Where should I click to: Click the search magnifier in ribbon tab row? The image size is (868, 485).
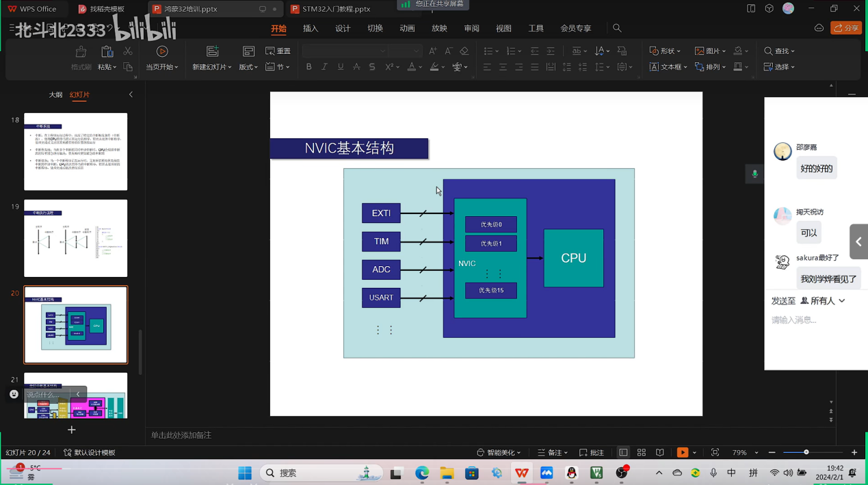point(617,28)
